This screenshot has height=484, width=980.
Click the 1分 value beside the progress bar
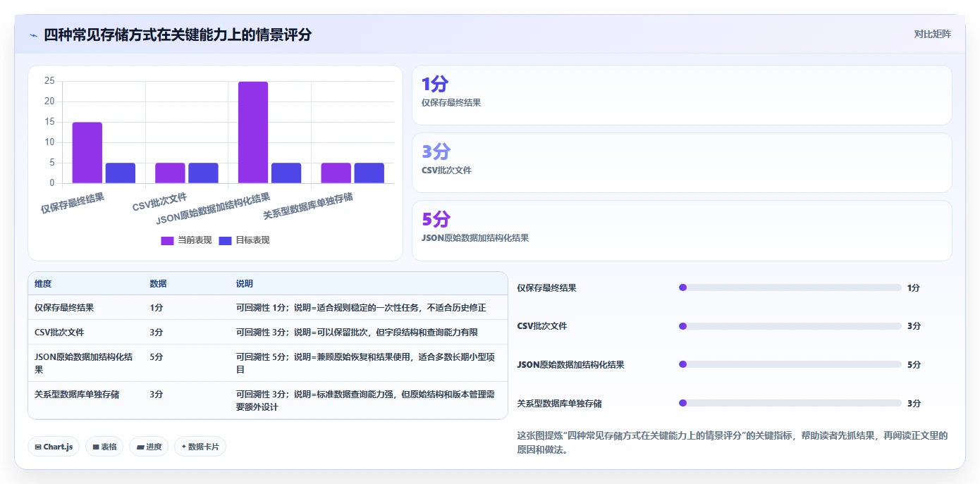[914, 287]
